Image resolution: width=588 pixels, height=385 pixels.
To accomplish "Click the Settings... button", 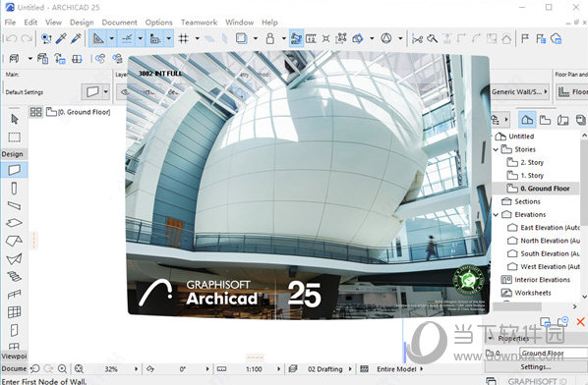I will pos(536,366).
